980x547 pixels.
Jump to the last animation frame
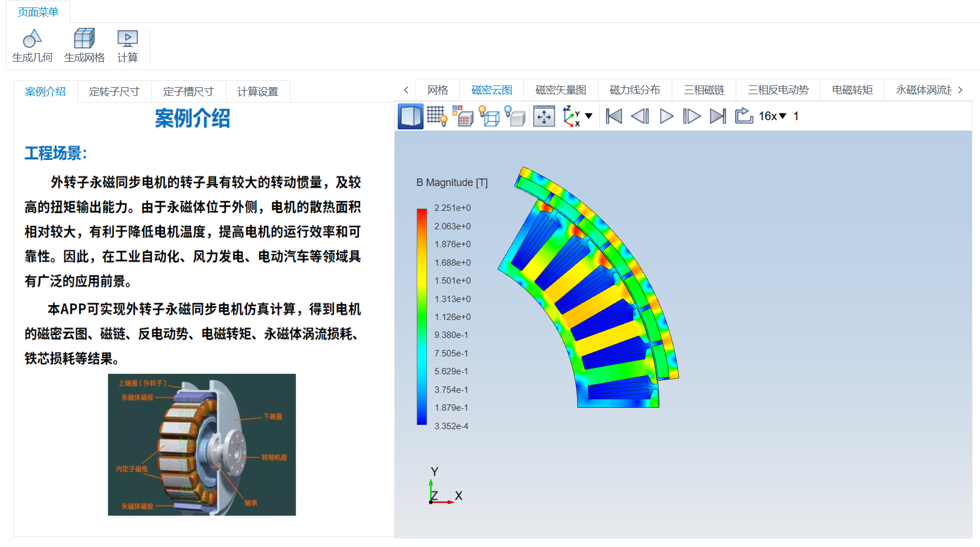click(x=718, y=116)
